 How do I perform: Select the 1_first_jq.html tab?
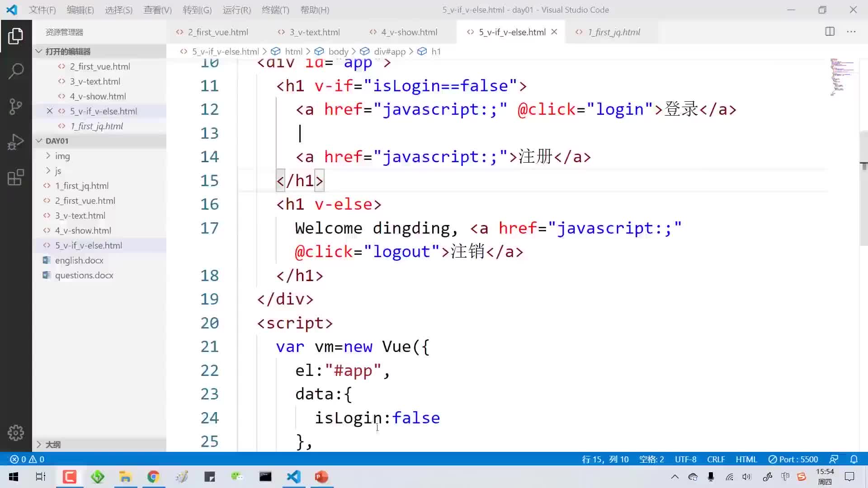click(x=613, y=32)
